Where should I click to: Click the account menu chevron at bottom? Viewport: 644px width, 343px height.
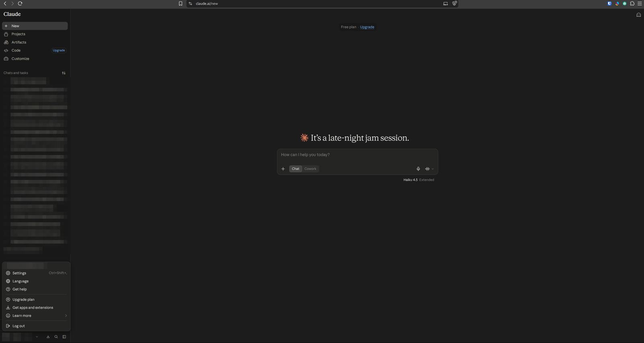click(37, 337)
